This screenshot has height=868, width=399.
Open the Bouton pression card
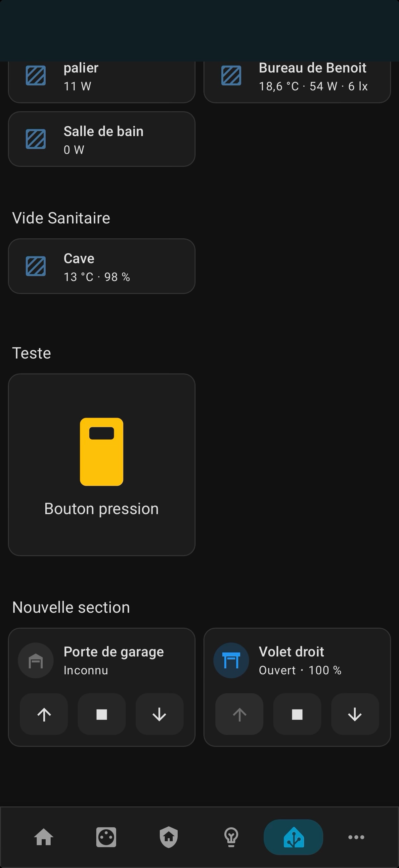[x=101, y=508]
